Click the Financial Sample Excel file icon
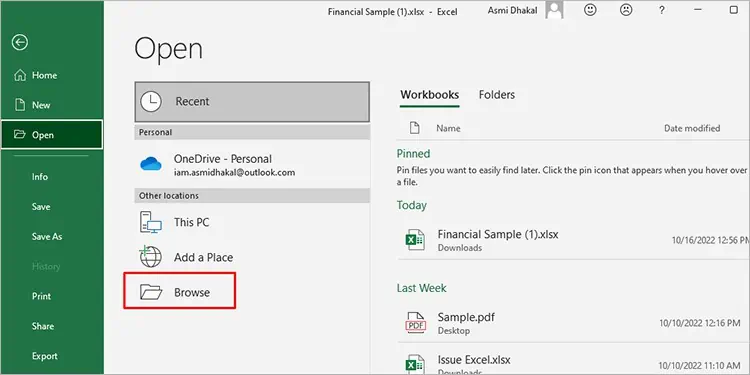 (x=414, y=240)
